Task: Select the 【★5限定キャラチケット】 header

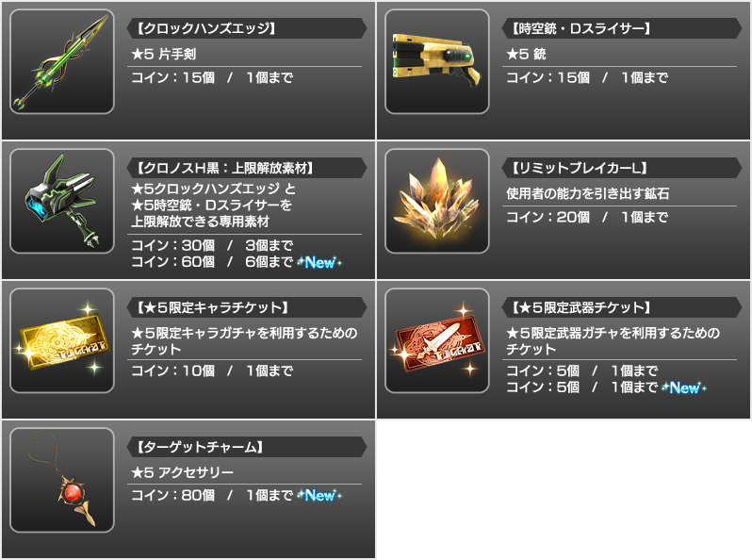Action: 247,307
